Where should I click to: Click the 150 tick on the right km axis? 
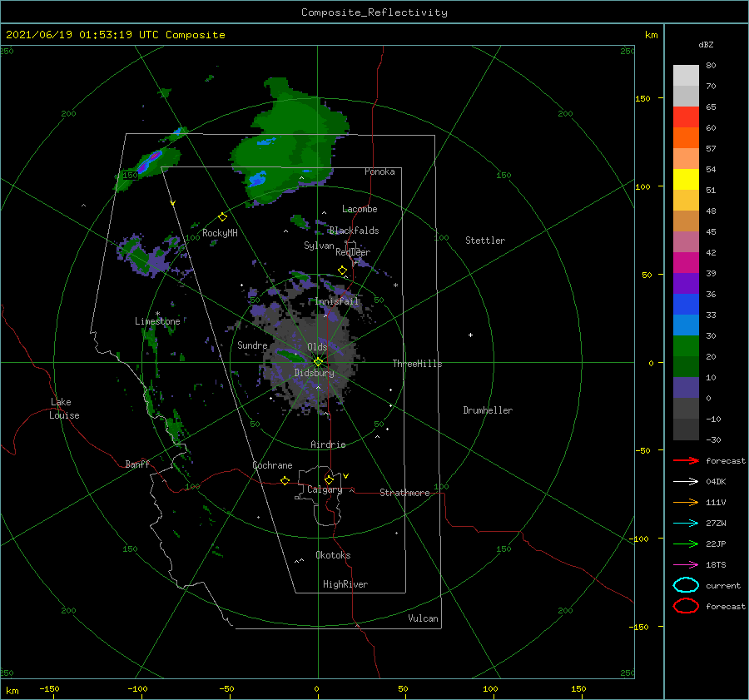[x=642, y=98]
